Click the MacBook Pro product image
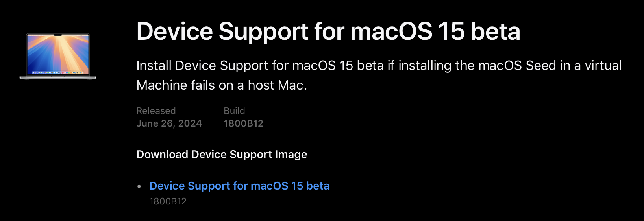Image resolution: width=644 pixels, height=221 pixels. point(58,56)
